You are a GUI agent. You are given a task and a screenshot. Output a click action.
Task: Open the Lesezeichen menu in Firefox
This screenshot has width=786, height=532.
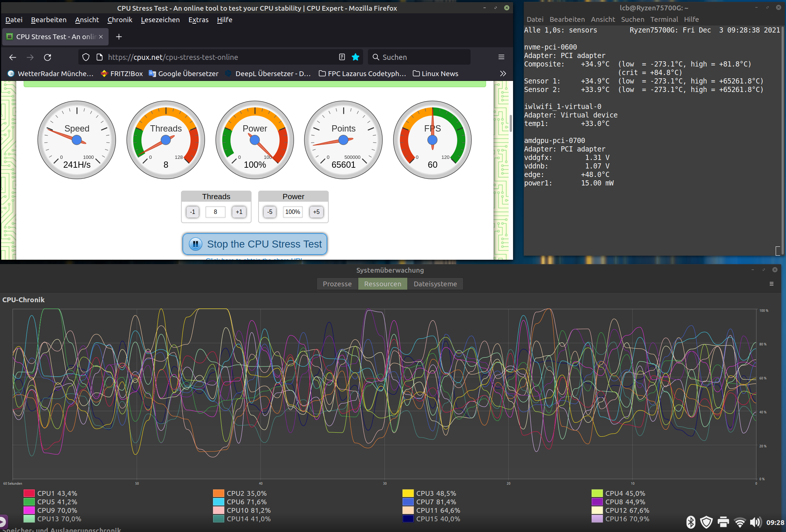pos(160,20)
